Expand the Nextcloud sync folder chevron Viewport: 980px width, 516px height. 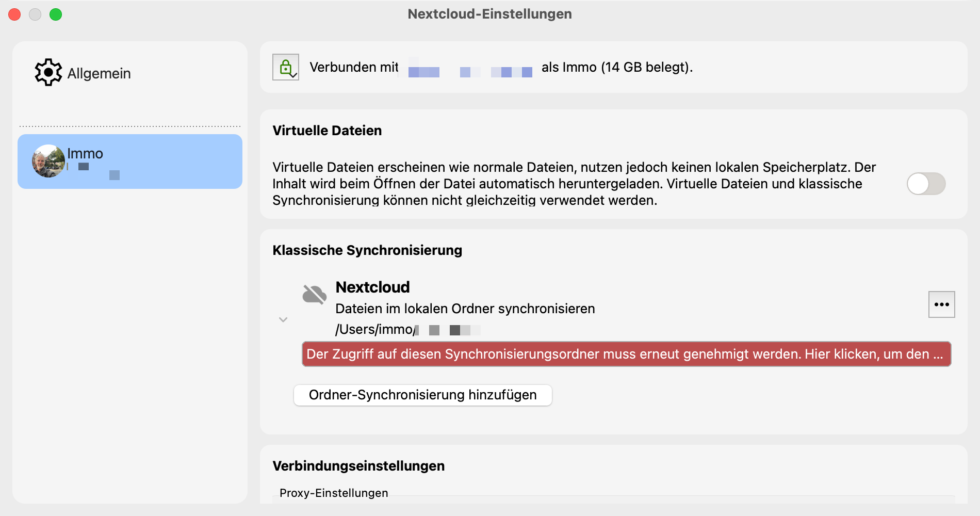[283, 320]
